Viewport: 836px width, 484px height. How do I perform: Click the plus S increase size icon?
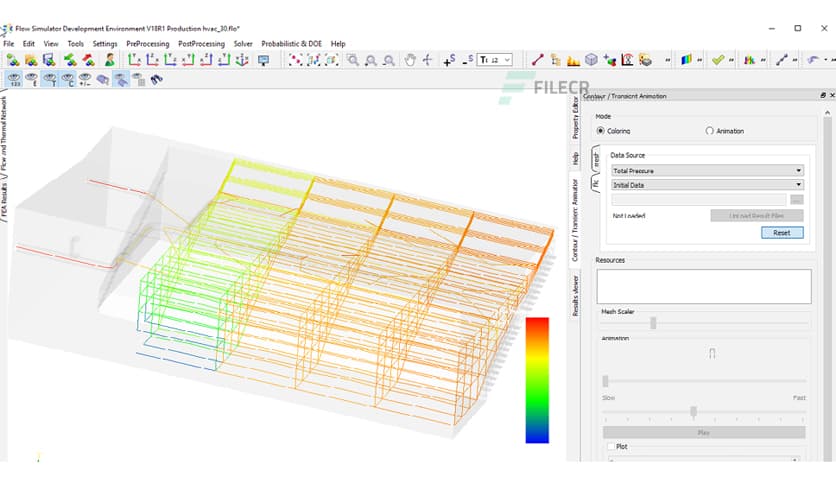click(449, 60)
